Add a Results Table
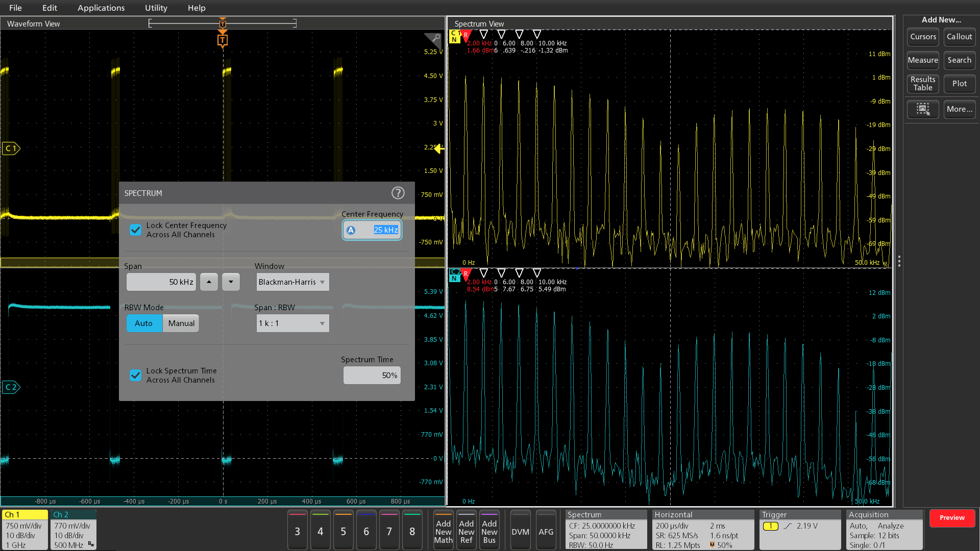The image size is (980, 551). pyautogui.click(x=923, y=84)
